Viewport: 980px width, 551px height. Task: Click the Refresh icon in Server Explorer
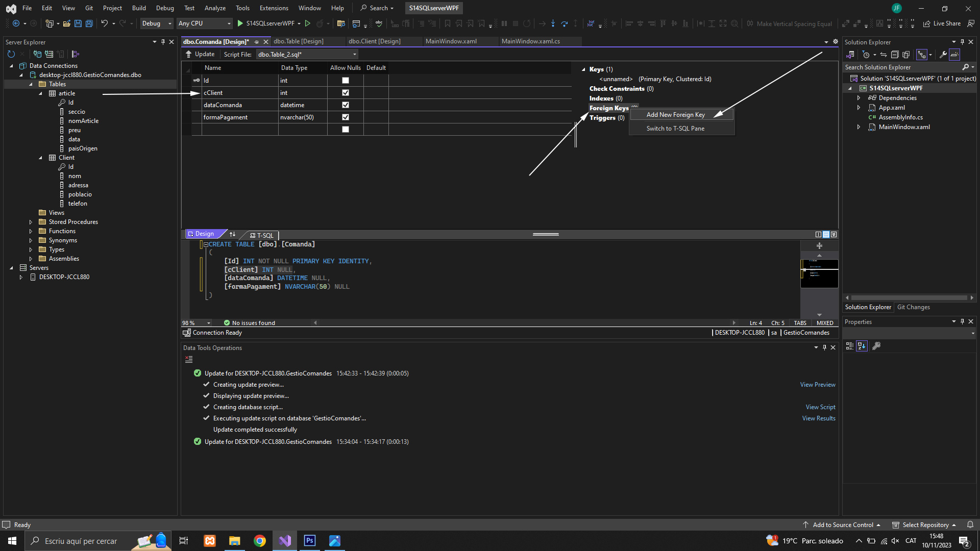11,54
